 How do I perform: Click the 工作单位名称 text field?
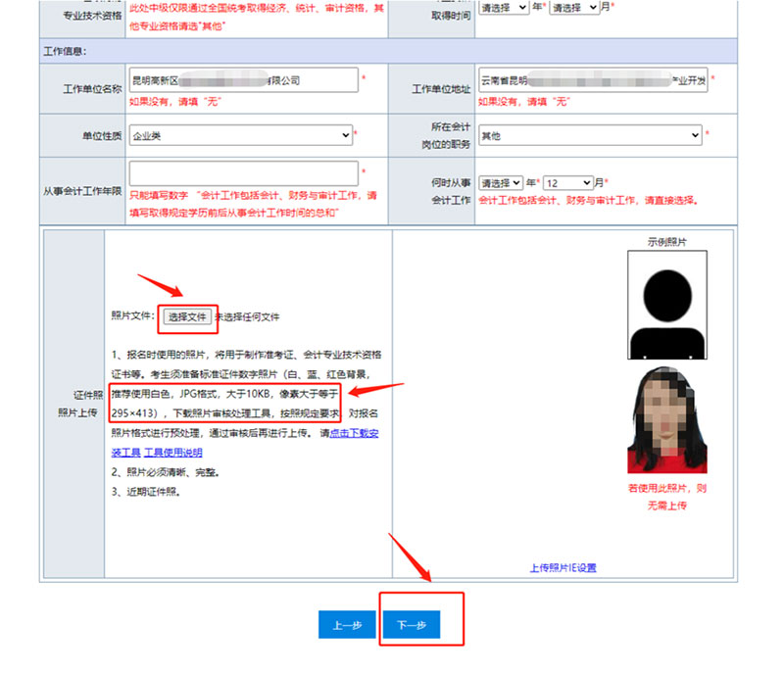point(243,80)
